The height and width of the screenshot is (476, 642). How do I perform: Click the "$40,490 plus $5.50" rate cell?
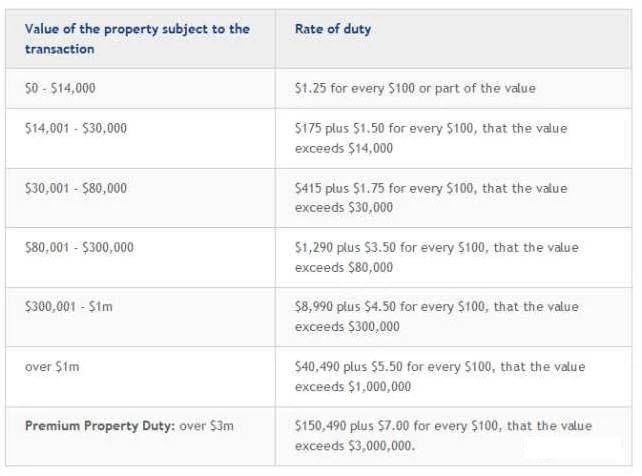click(x=440, y=367)
